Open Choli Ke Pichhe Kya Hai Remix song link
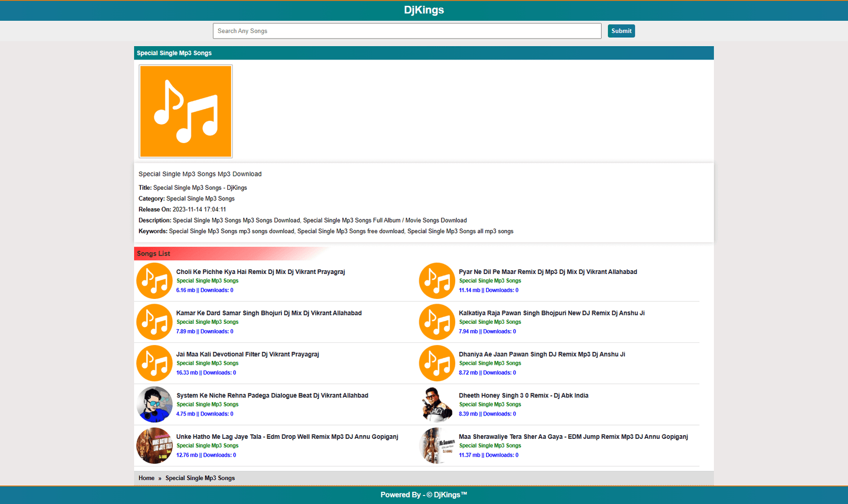Screen dimensions: 848x504 (260, 272)
